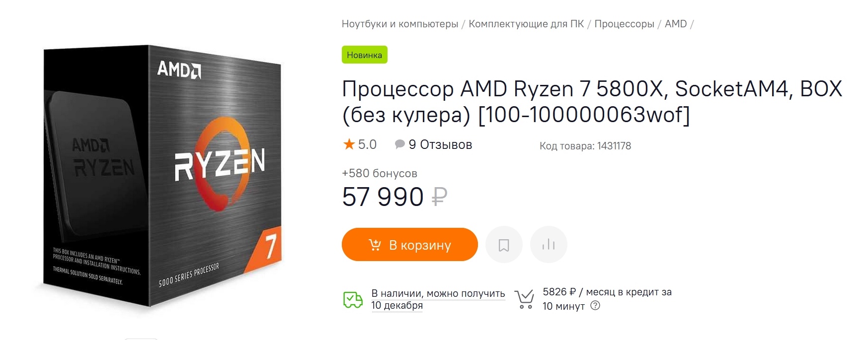Click the orange rating star
The width and height of the screenshot is (868, 340).
(x=349, y=144)
